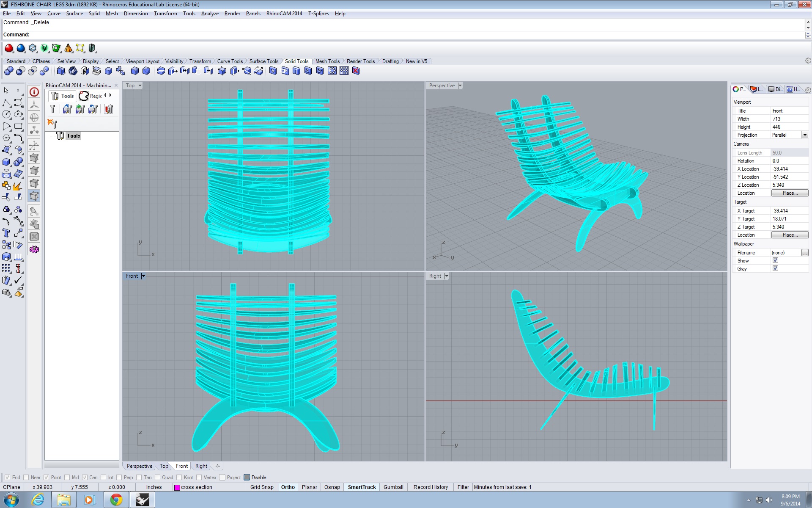Open the Projection dropdown arrow
Viewport: 812px width, 508px height.
[804, 135]
